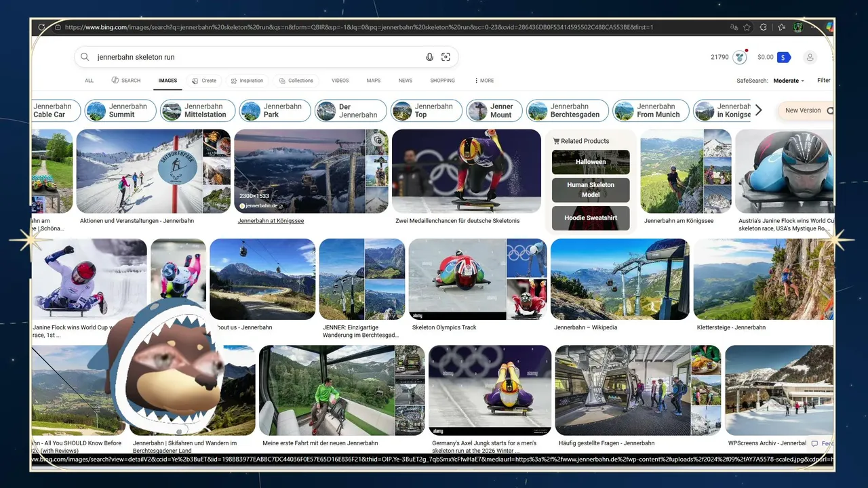Expand the MORE menu
Screen dimensions: 868x488
485,81
